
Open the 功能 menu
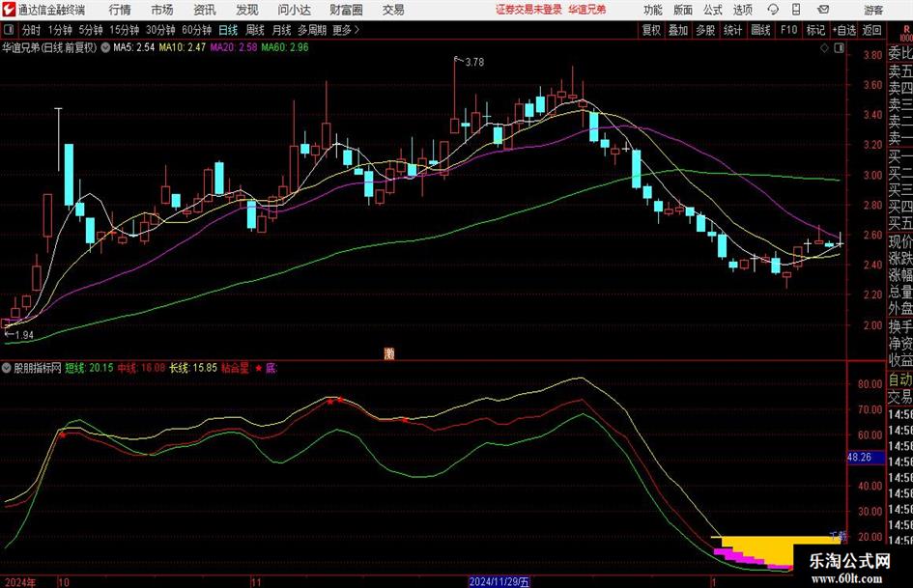[653, 10]
